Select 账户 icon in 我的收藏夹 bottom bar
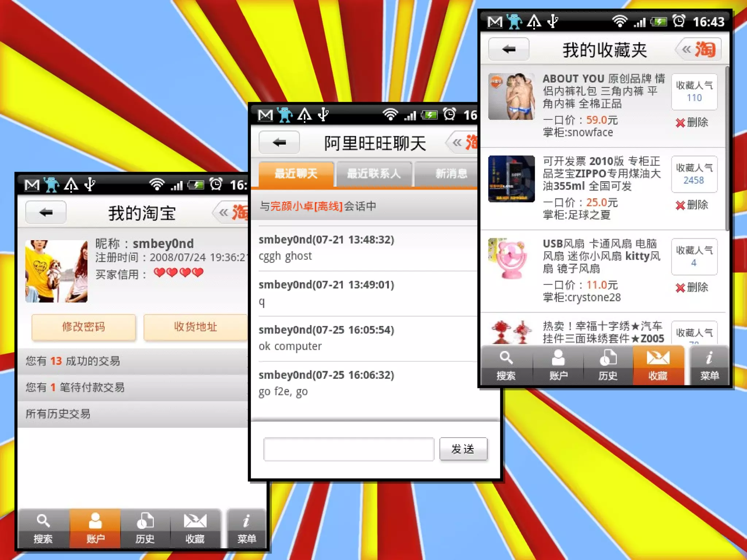The height and width of the screenshot is (560, 747). [558, 366]
